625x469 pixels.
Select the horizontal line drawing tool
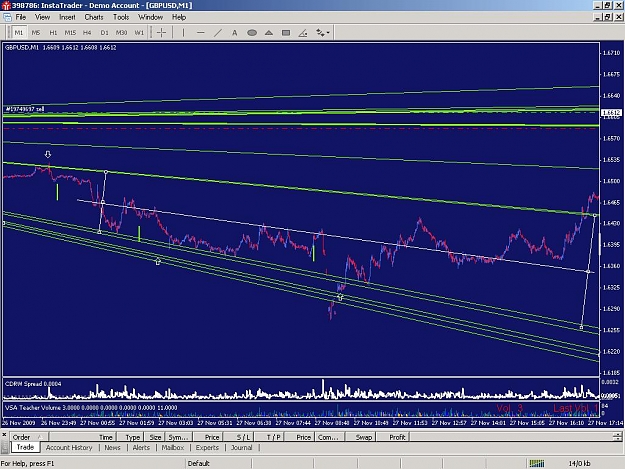(200, 33)
